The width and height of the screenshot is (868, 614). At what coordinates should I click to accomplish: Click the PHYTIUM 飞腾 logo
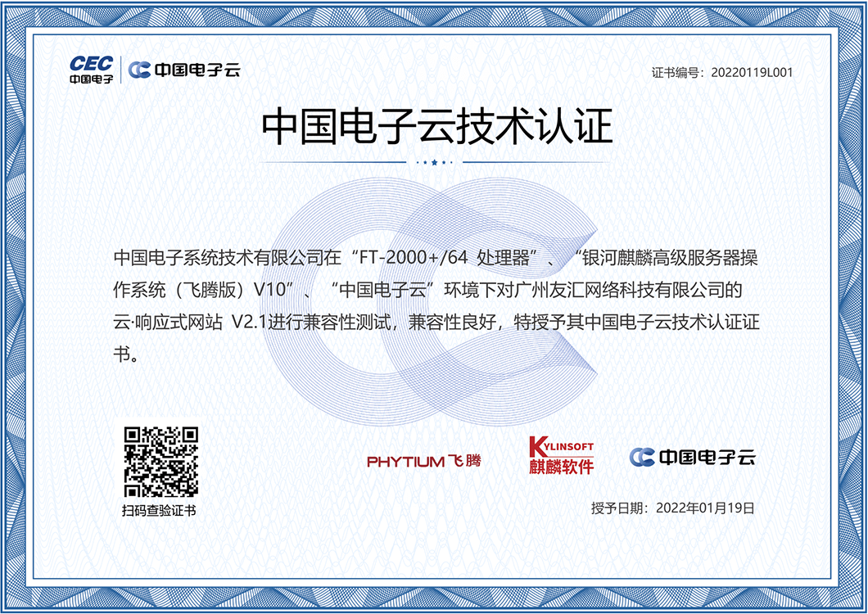click(423, 461)
